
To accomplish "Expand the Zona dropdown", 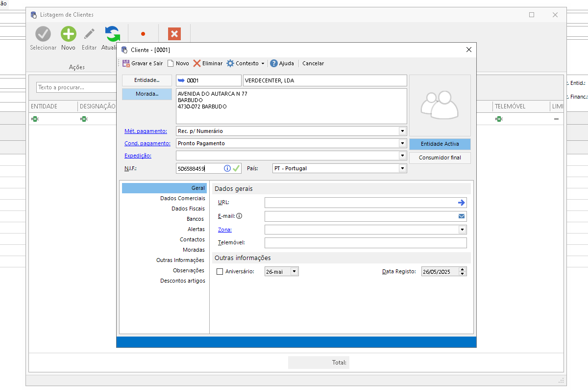I will 462,230.
